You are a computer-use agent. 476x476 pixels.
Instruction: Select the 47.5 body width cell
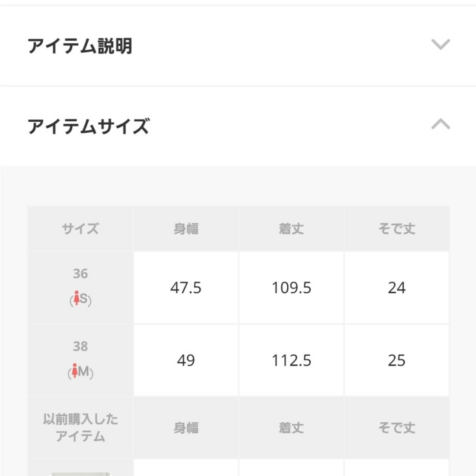(186, 287)
